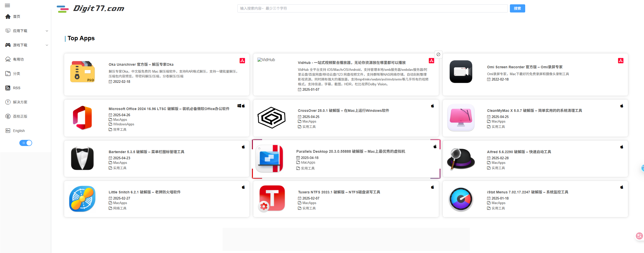
Task: Open the Microsoft Office 2024 title link
Action: (169, 109)
